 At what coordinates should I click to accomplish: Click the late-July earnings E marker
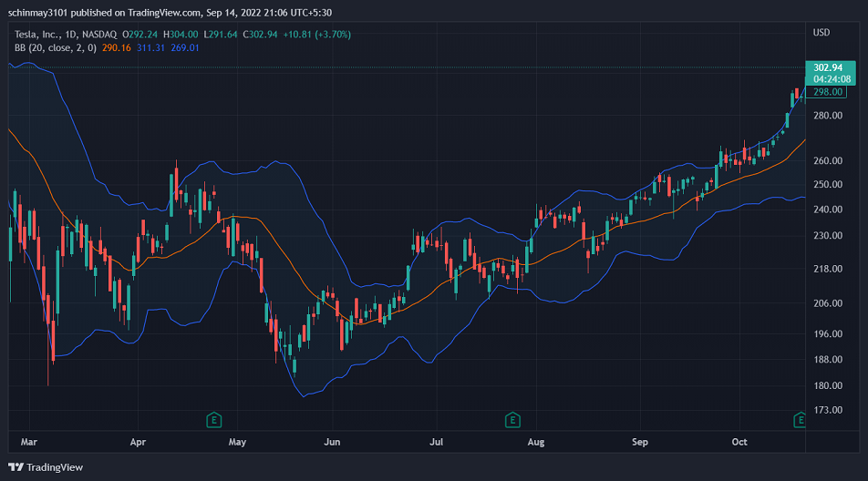click(512, 420)
